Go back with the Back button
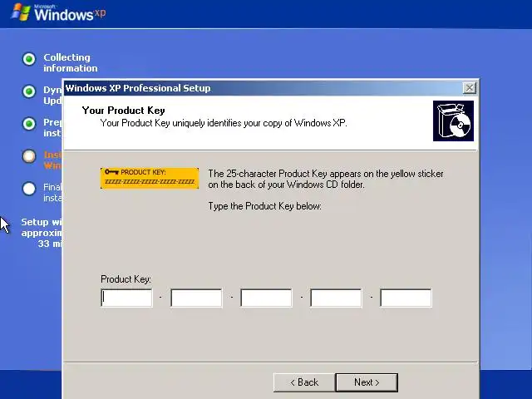Image resolution: width=532 pixels, height=399 pixels. coord(304,382)
